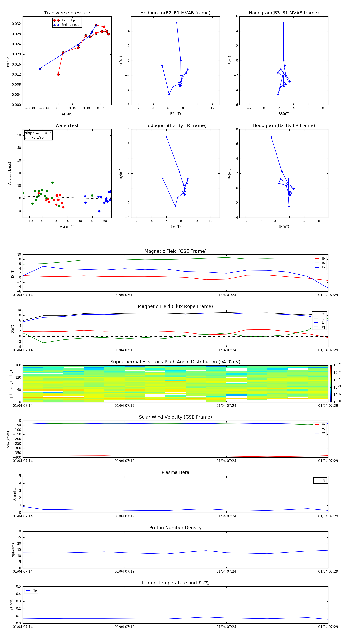Click the 'Proton Number Density' title
This screenshot has height=644, width=351.
(175, 527)
